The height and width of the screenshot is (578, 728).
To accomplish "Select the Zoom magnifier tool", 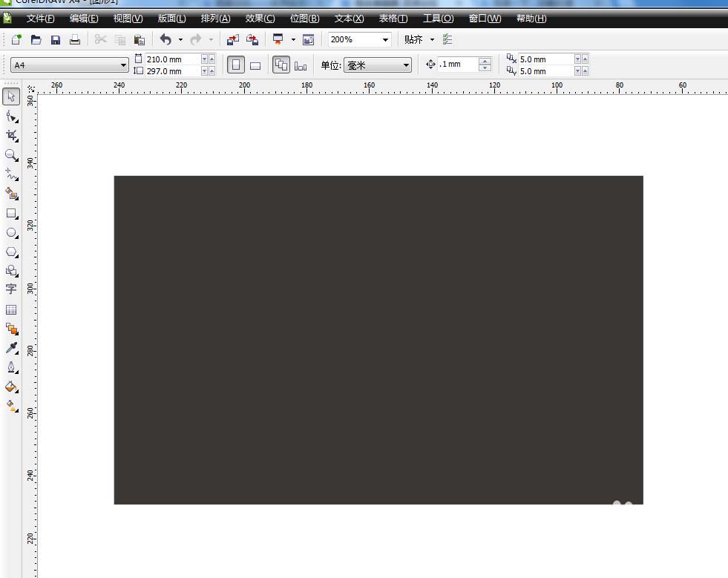I will [x=11, y=154].
